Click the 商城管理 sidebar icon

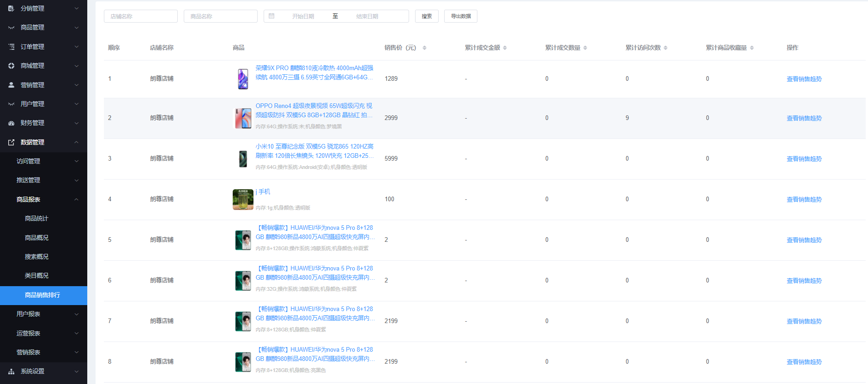(11, 66)
